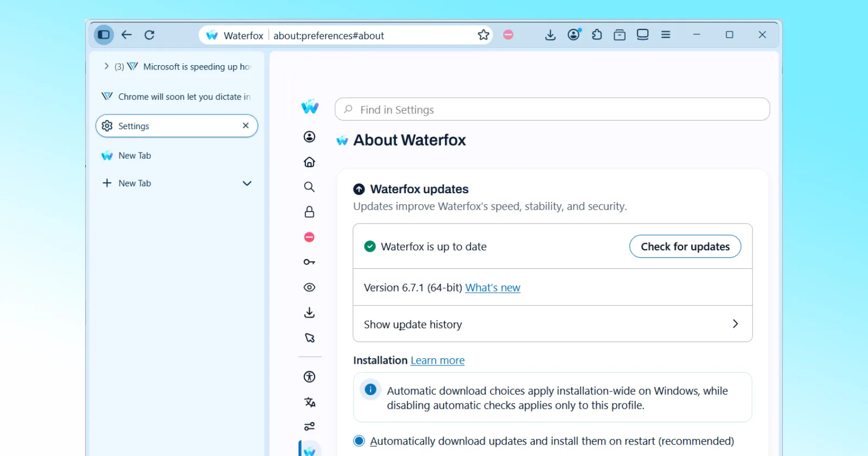Open the What's new link
The image size is (868, 456).
coord(493,288)
